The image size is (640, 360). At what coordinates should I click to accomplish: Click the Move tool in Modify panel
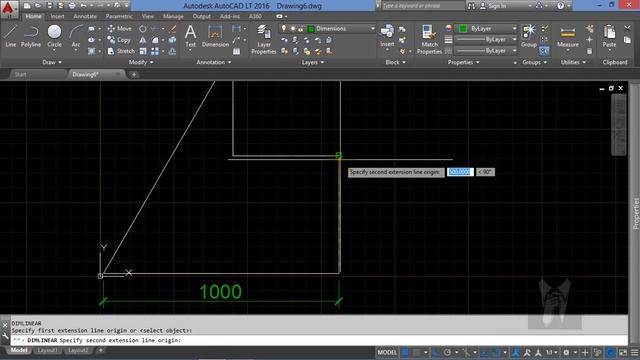(x=120, y=29)
